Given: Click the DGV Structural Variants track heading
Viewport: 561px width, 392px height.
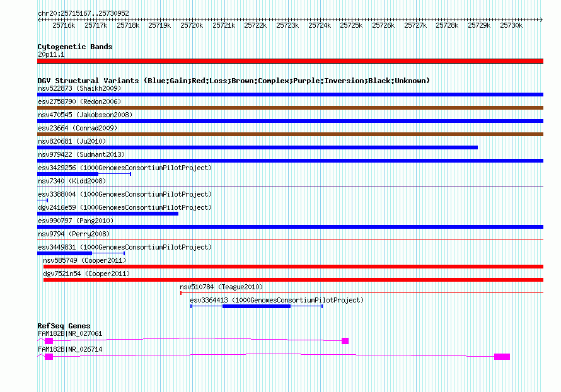Looking at the screenshot, I should tap(233, 81).
